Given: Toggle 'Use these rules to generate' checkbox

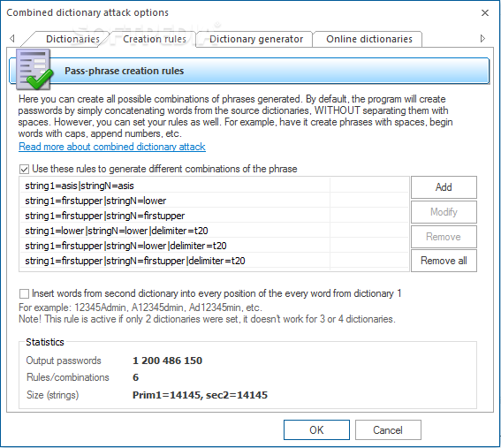Looking at the screenshot, I should coord(24,169).
